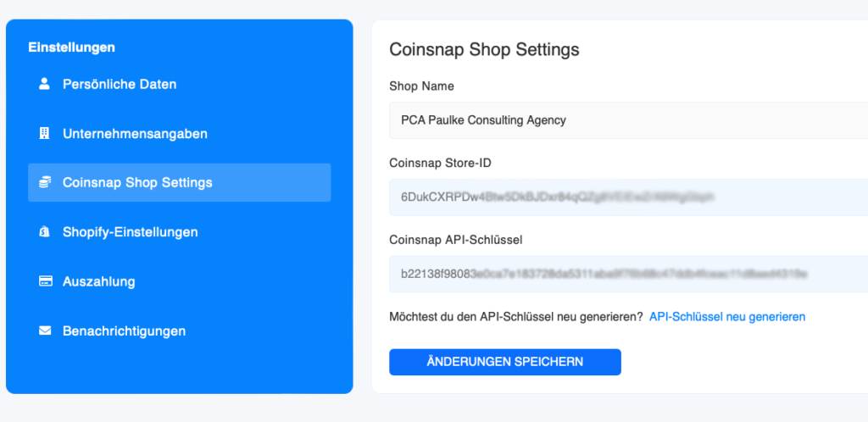Go to Unternehmensangaben settings

point(135,134)
